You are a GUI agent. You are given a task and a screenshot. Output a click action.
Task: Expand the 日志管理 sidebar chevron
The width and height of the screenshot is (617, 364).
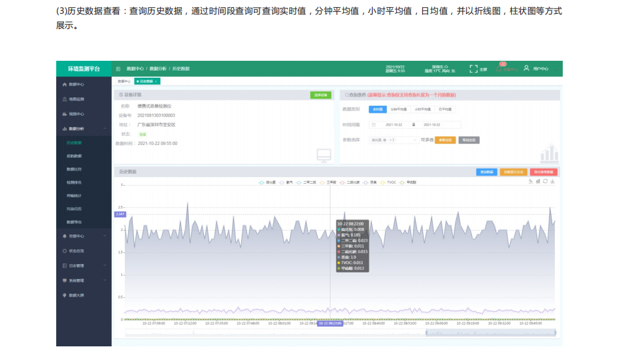tap(105, 265)
